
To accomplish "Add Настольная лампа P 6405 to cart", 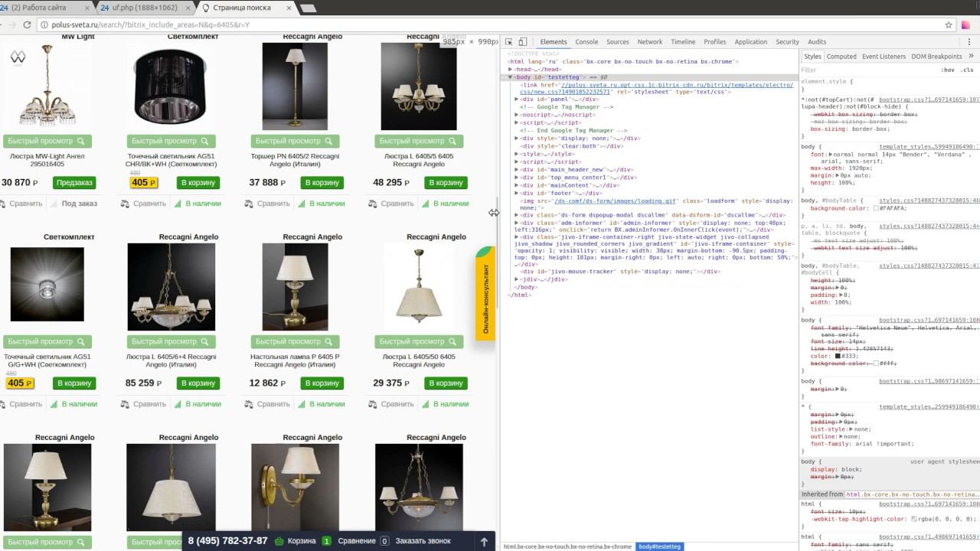I will coord(322,383).
